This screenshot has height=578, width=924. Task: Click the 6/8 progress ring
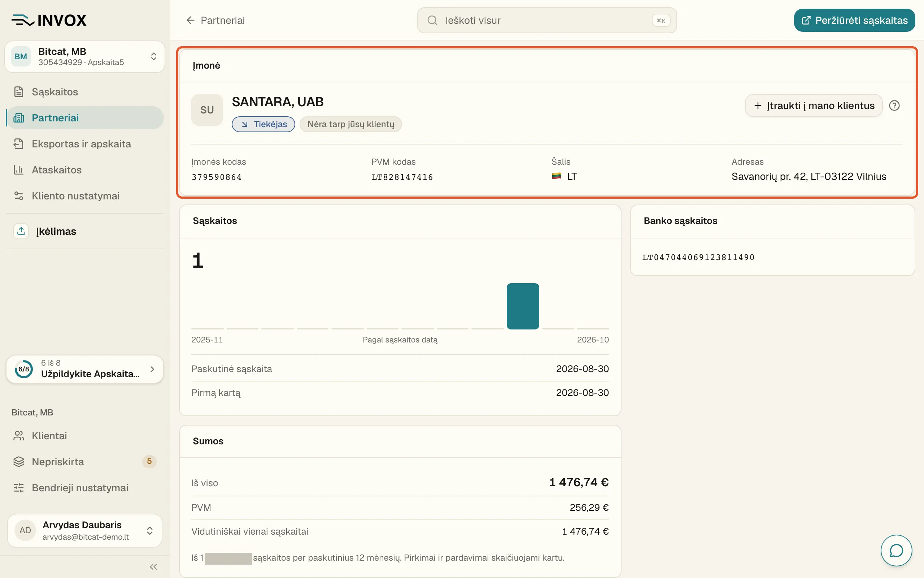coord(24,369)
